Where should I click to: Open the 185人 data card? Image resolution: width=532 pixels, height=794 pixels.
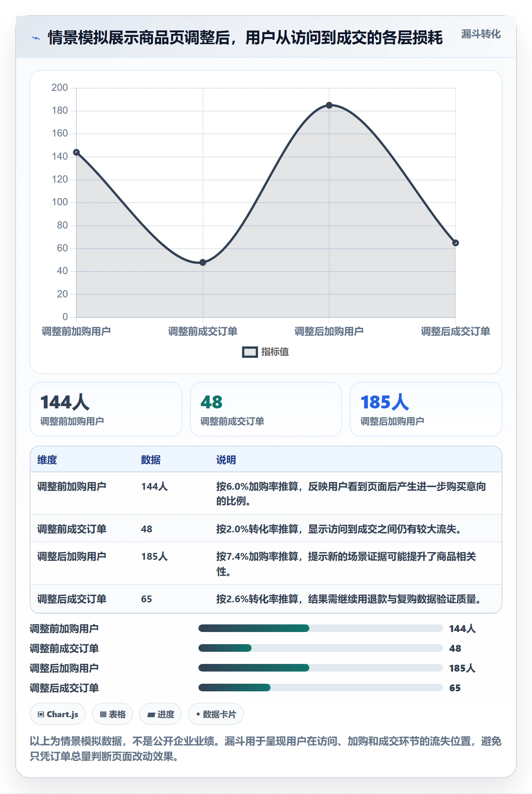pyautogui.click(x=426, y=409)
